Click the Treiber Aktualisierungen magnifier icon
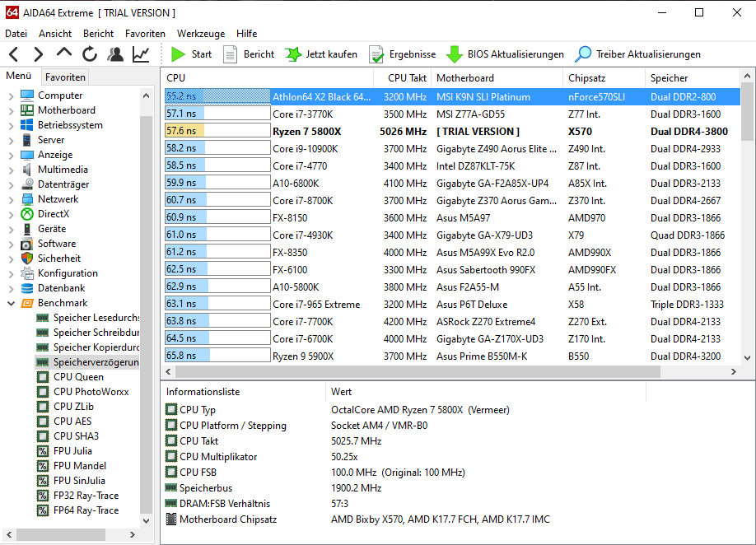756x545 pixels. click(x=583, y=54)
